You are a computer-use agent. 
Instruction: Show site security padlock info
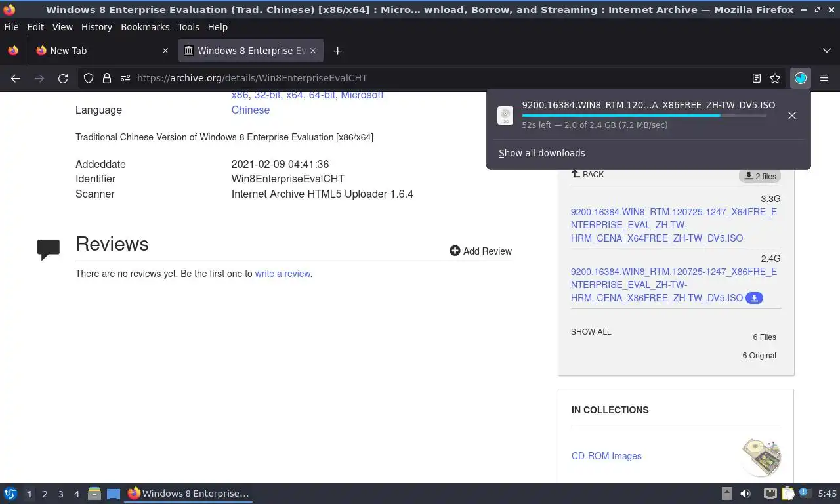106,78
